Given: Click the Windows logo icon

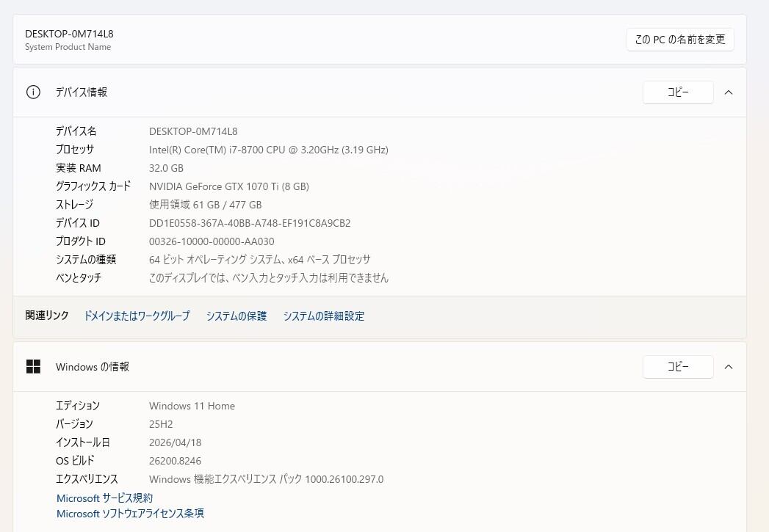Looking at the screenshot, I should [33, 366].
